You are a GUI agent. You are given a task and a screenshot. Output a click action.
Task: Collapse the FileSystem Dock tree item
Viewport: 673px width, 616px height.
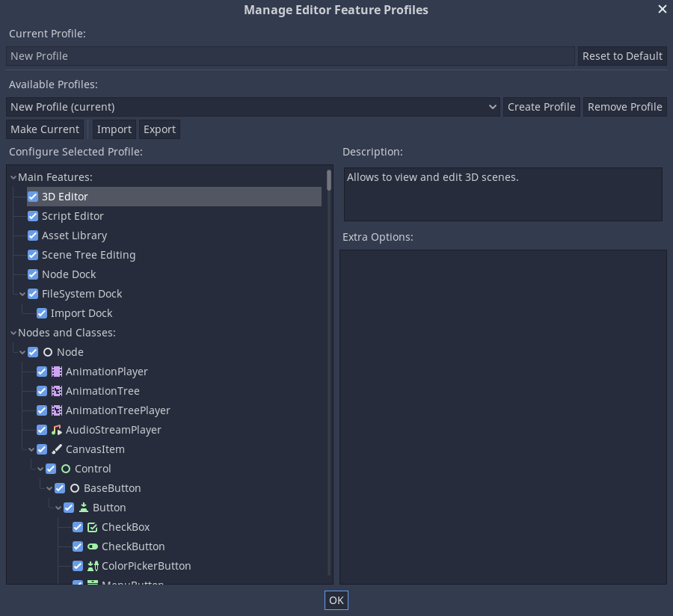pyautogui.click(x=22, y=293)
